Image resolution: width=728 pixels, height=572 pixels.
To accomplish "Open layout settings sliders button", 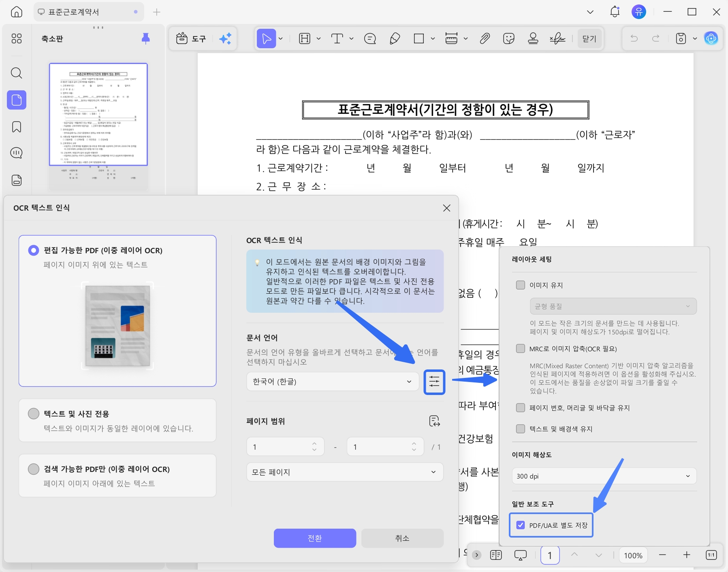I will (x=434, y=382).
